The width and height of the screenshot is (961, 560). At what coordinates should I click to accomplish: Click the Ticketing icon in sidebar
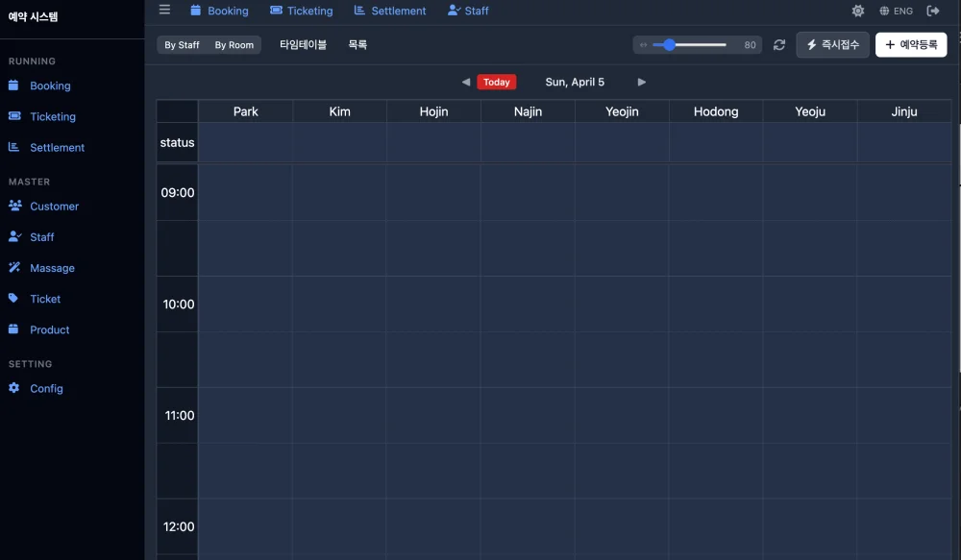pos(14,116)
